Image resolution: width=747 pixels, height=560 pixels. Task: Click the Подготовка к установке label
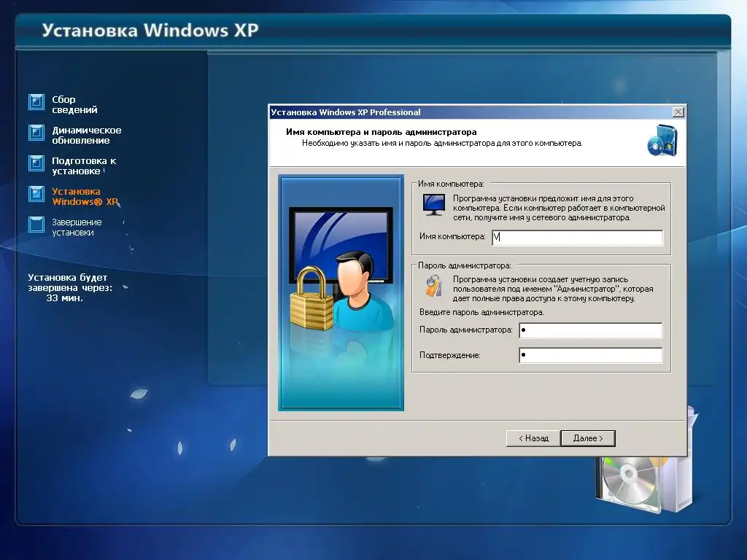(84, 166)
